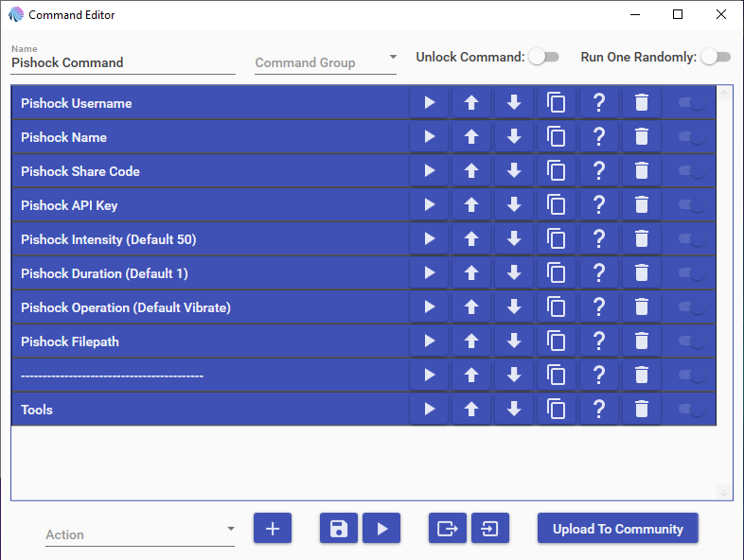Image resolution: width=744 pixels, height=560 pixels.
Task: Move Pishock Operation row up
Action: tap(471, 307)
